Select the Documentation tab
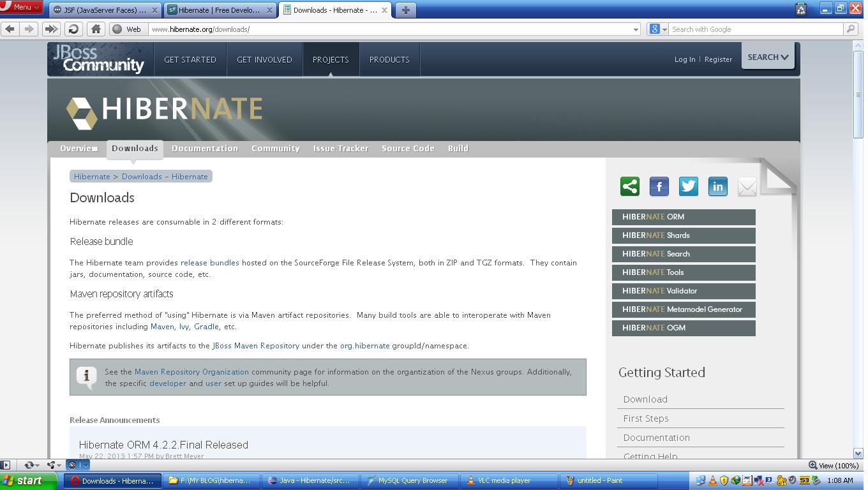 (205, 148)
